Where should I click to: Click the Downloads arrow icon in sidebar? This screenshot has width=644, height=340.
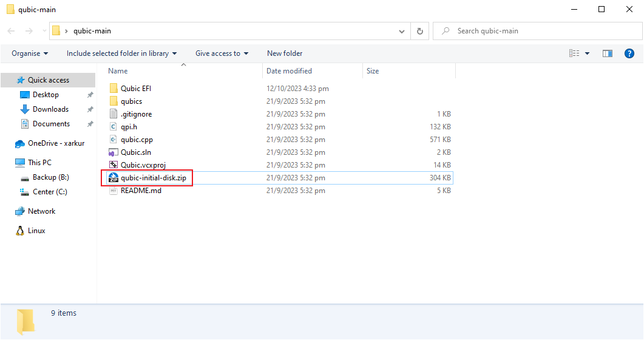tap(25, 109)
